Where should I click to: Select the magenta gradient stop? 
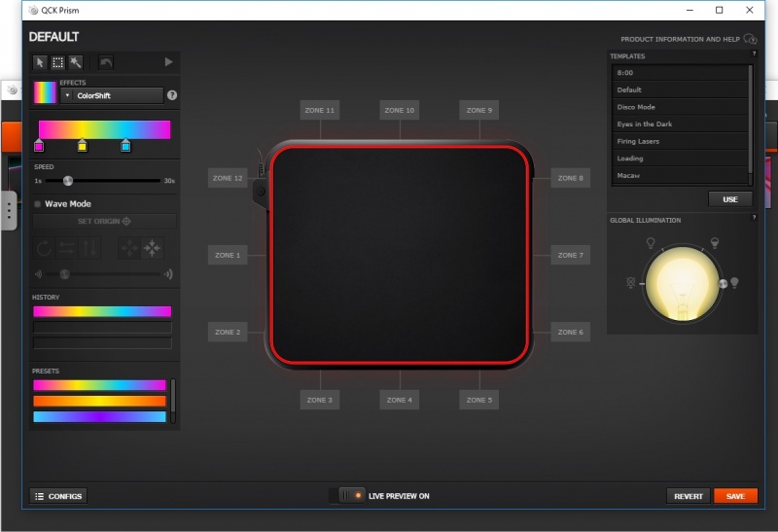coord(39,146)
